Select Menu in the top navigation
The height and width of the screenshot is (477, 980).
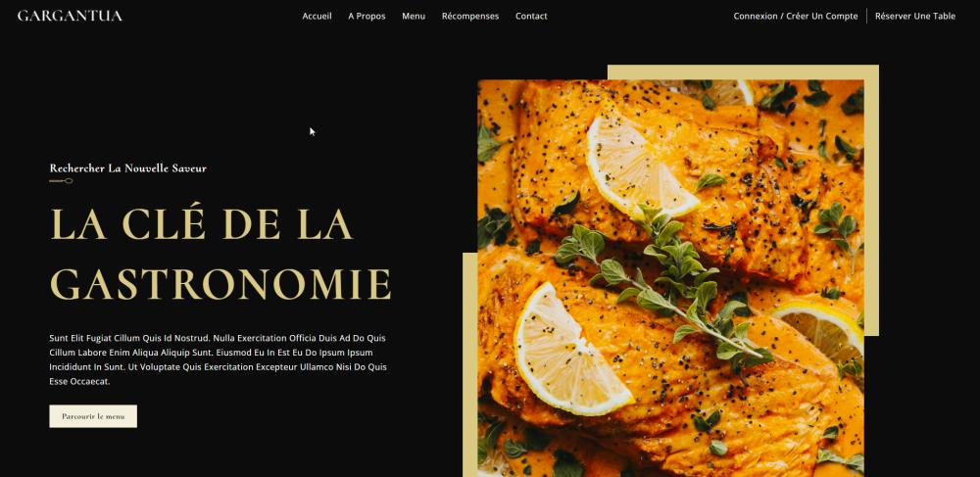click(x=414, y=17)
